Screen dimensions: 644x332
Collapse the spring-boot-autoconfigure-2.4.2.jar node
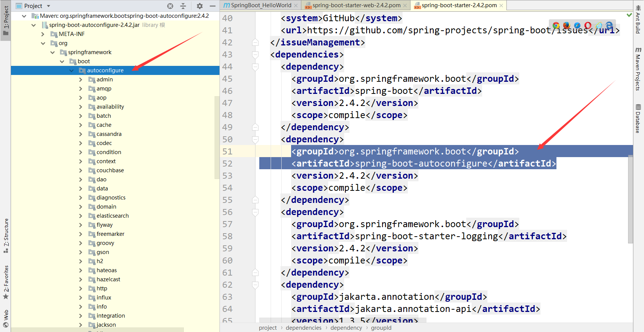[34, 25]
